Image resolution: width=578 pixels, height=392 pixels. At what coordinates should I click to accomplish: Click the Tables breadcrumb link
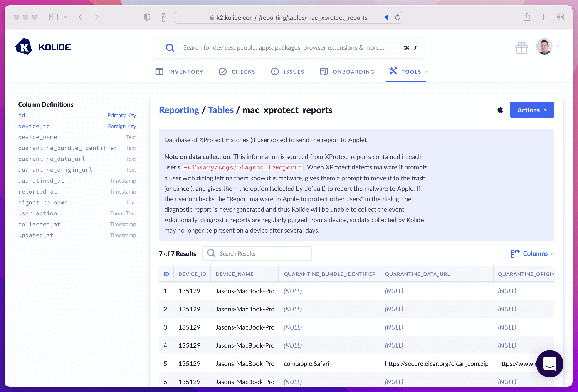[221, 110]
